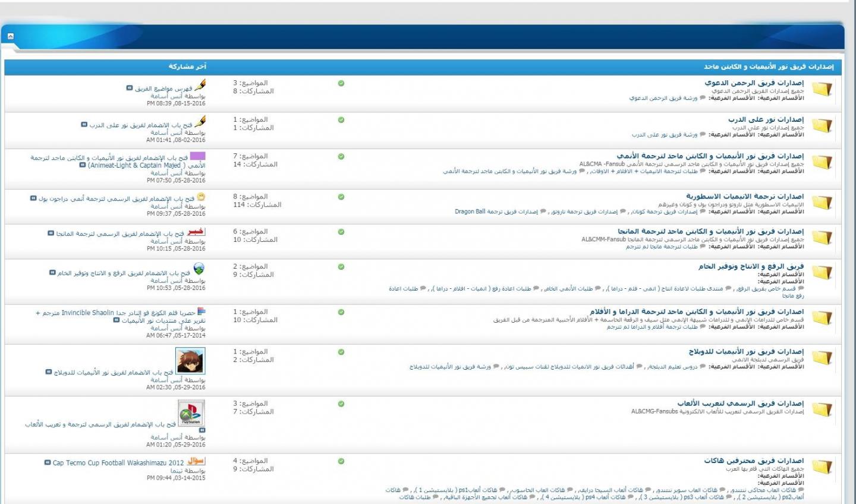Open thread Cap Tecmo Cup Football Wakashimazu 2012
This screenshot has height=504, width=856.
(x=118, y=463)
